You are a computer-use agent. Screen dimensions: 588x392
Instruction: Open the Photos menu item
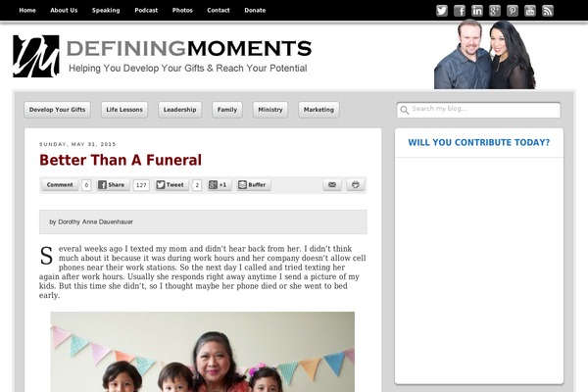[x=182, y=10]
